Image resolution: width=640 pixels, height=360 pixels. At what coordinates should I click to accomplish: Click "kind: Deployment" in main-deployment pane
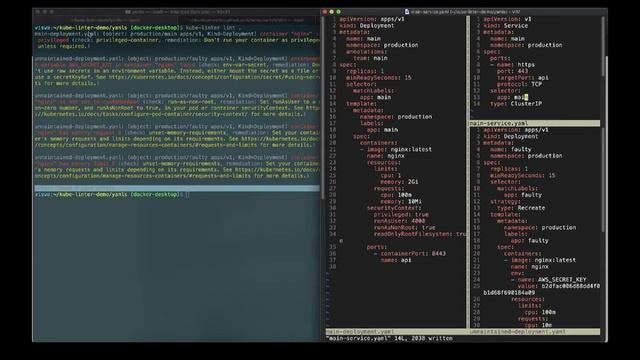[367, 26]
